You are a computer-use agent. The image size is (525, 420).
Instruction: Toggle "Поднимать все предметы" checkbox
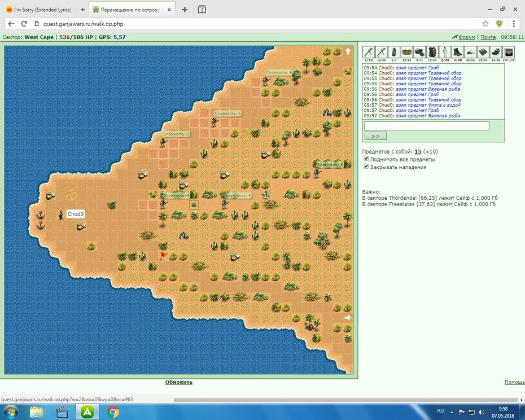[x=366, y=159]
